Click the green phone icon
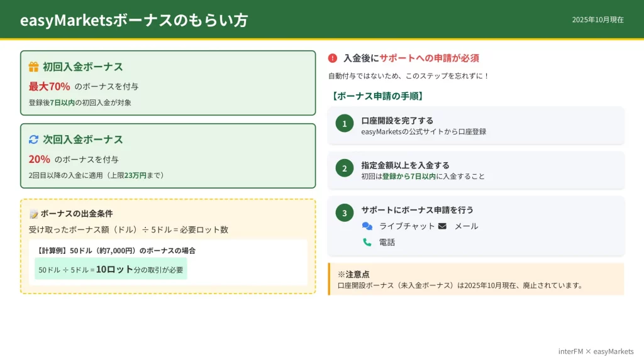Viewport: 644px width, 362px height. [367, 242]
